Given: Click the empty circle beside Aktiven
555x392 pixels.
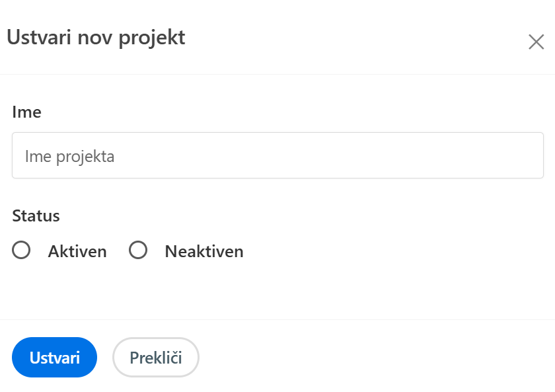Looking at the screenshot, I should [22, 251].
